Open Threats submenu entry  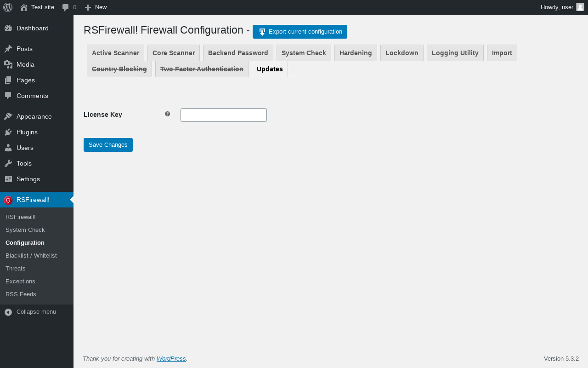pos(16,268)
